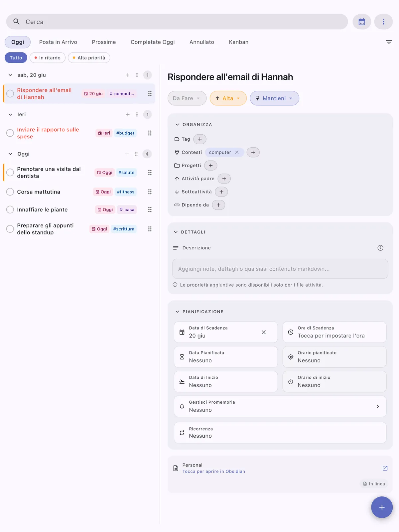Collapse the DETTAGLI section
This screenshot has width=399, height=532.
(x=176, y=232)
